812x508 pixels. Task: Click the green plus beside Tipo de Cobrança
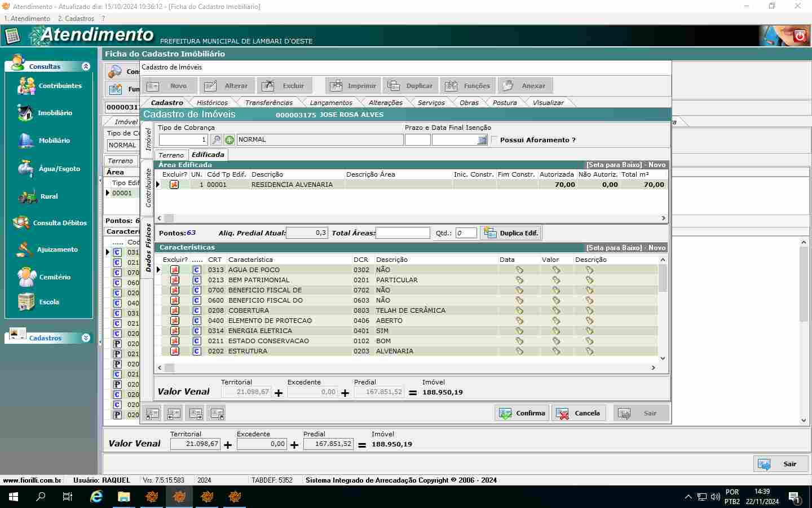pyautogui.click(x=230, y=140)
